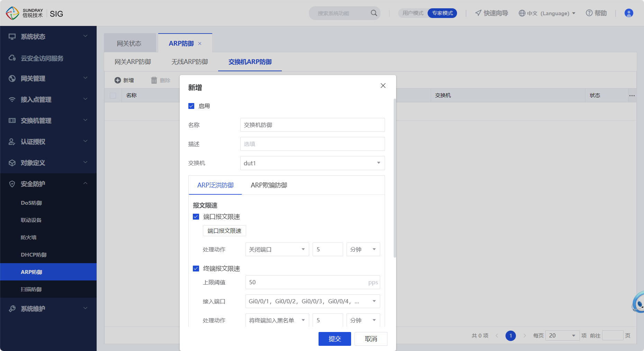Click the object definition cube icon
The image size is (644, 351).
click(x=12, y=163)
